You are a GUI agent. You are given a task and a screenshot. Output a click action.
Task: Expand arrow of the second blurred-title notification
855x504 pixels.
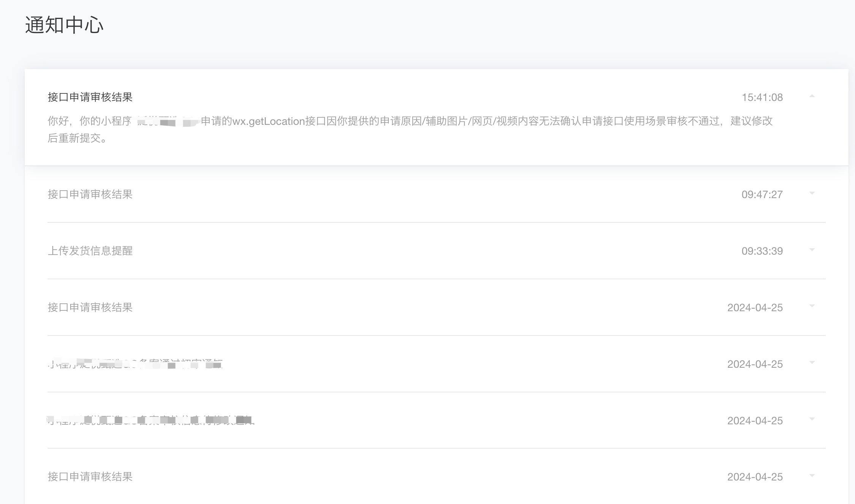pyautogui.click(x=812, y=419)
